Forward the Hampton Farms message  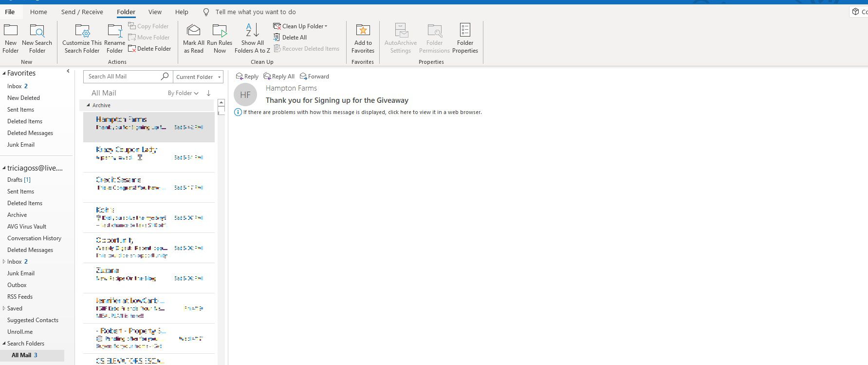[x=314, y=77]
